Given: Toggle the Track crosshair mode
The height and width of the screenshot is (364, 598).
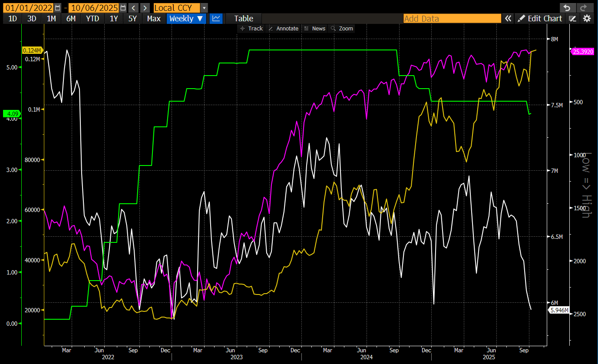Looking at the screenshot, I should 251,28.
